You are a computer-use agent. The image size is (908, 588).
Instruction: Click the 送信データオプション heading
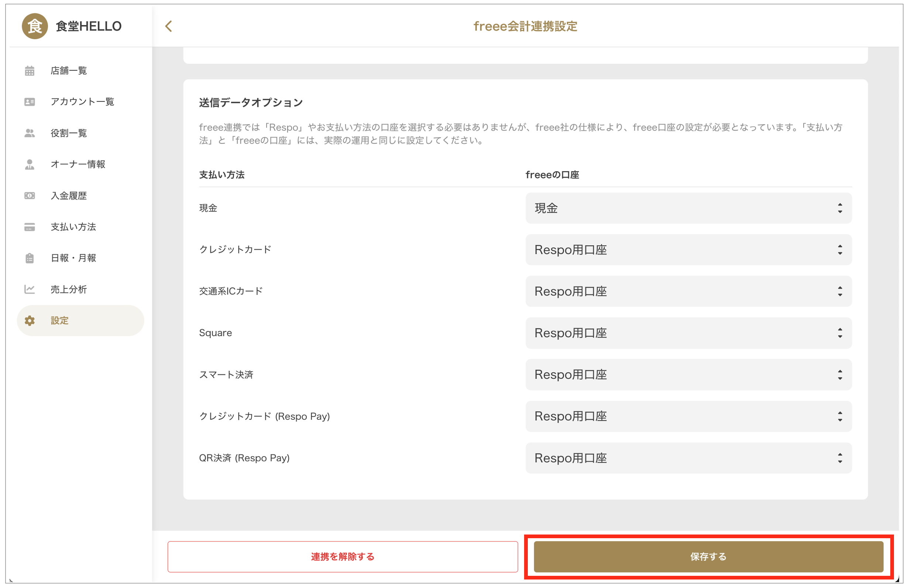coord(251,103)
